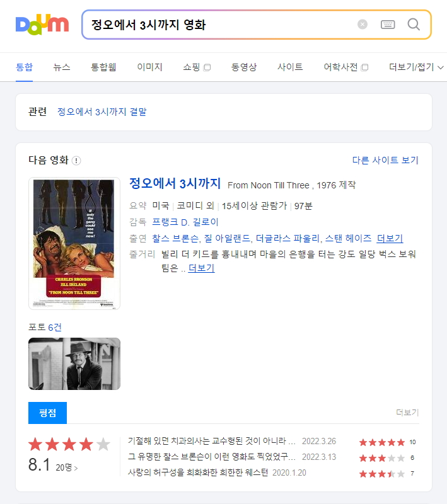
Task: Open the 포토 6건 photos link
Action: point(45,327)
